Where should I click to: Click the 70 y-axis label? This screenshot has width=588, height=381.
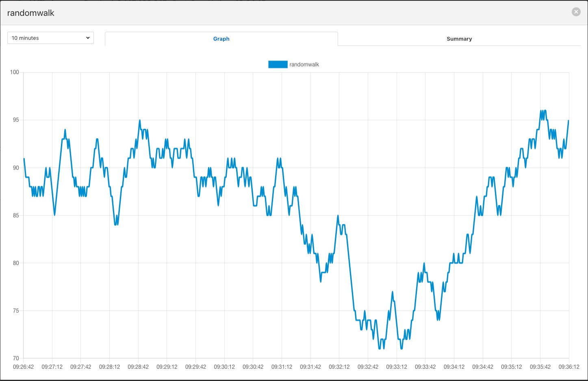click(x=16, y=358)
